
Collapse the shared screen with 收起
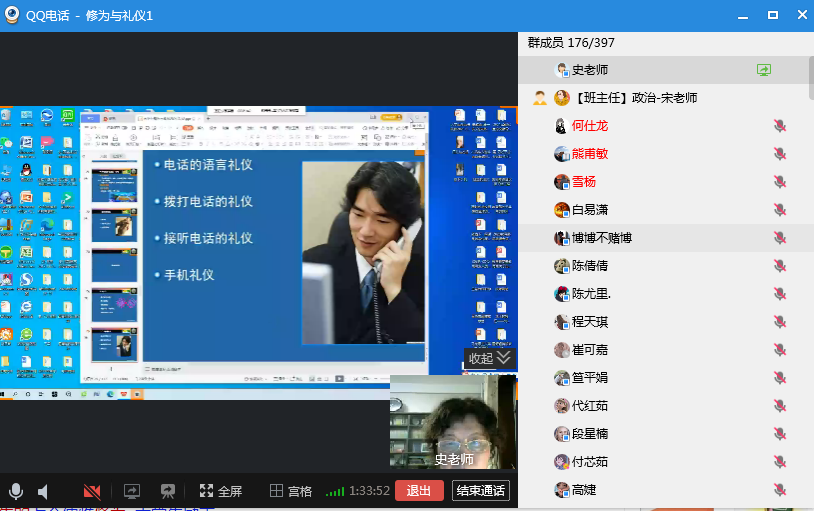pyautogui.click(x=489, y=358)
